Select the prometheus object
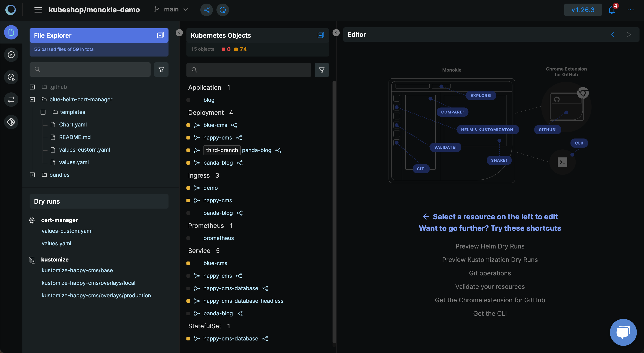Image resolution: width=644 pixels, height=353 pixels. click(218, 238)
